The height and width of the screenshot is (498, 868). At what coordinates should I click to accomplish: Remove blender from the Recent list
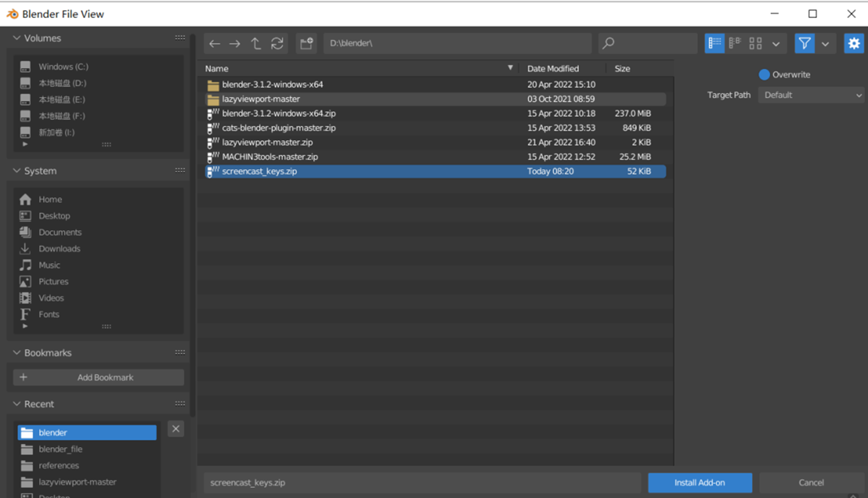click(x=175, y=428)
